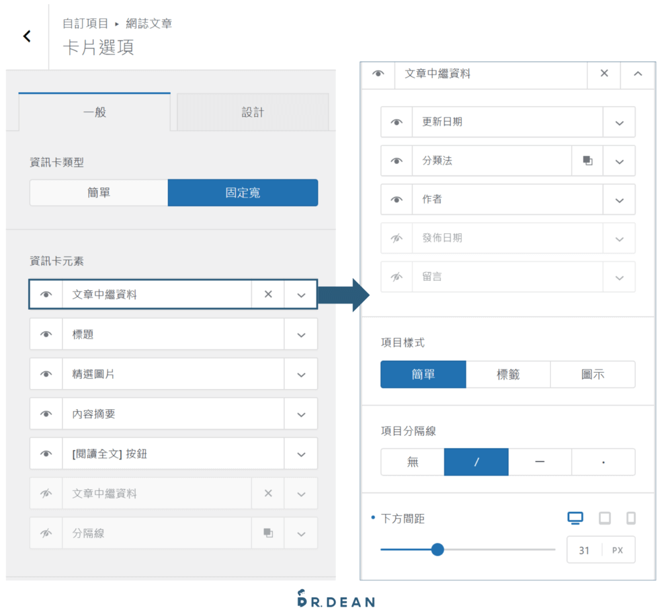
Task: Click the X icon on the duplicated 文章中繼資料 item
Action: (x=267, y=493)
